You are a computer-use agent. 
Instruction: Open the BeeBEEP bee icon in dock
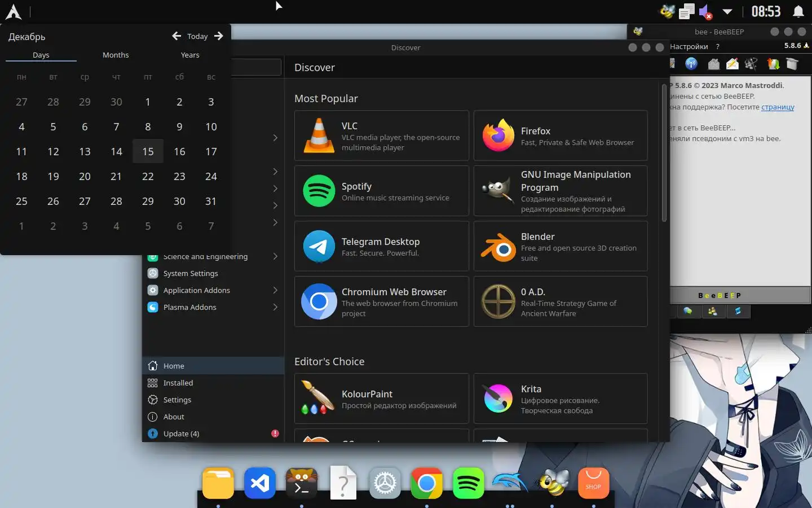tap(554, 483)
